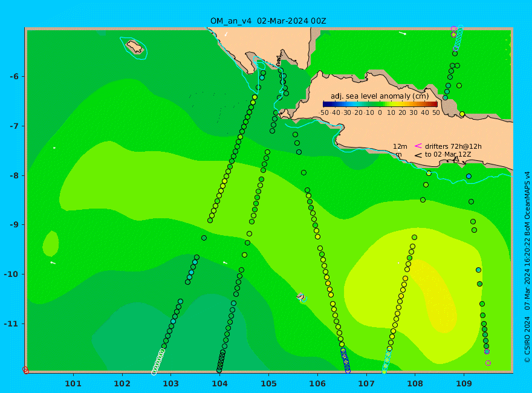Click the '106' longitude axis label

(x=317, y=384)
